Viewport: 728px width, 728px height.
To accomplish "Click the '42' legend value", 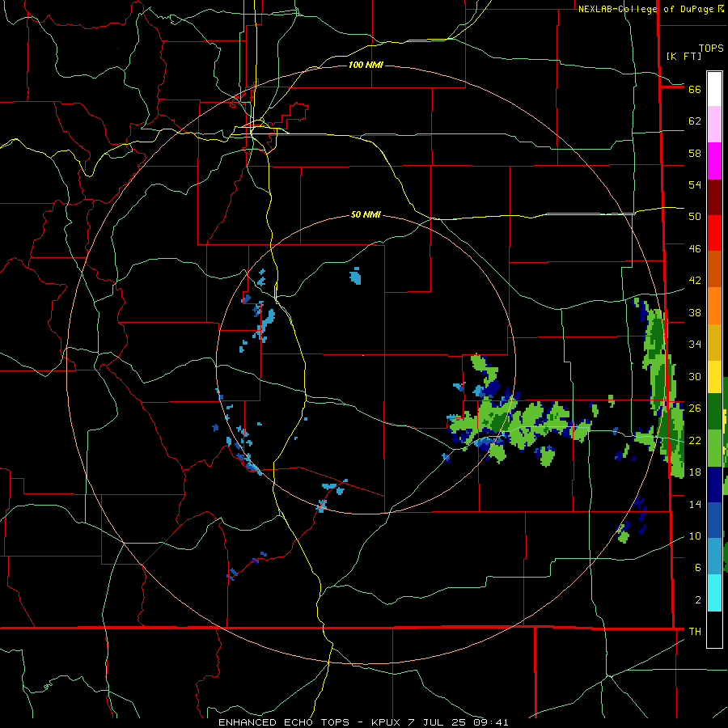I will (x=695, y=281).
